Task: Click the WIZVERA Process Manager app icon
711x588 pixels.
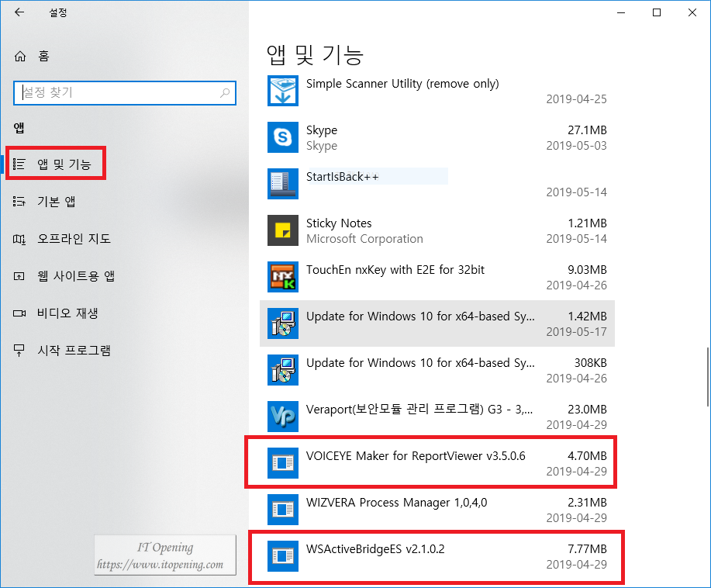Action: click(x=283, y=510)
